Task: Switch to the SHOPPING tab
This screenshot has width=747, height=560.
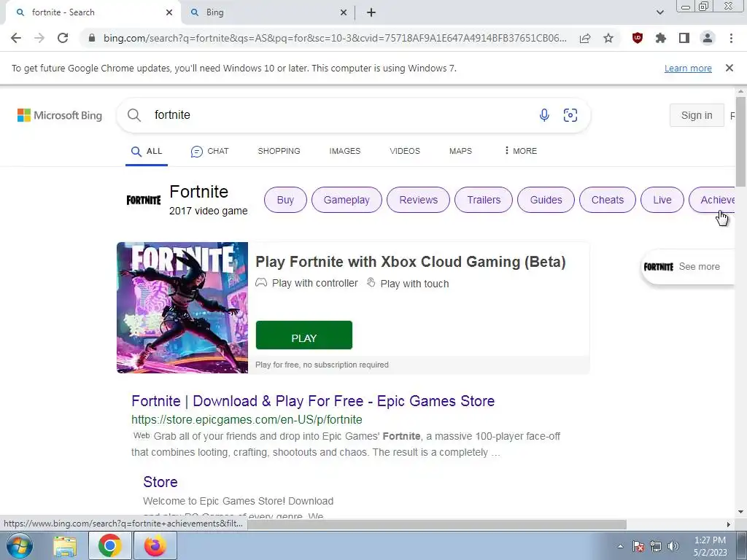Action: point(279,151)
